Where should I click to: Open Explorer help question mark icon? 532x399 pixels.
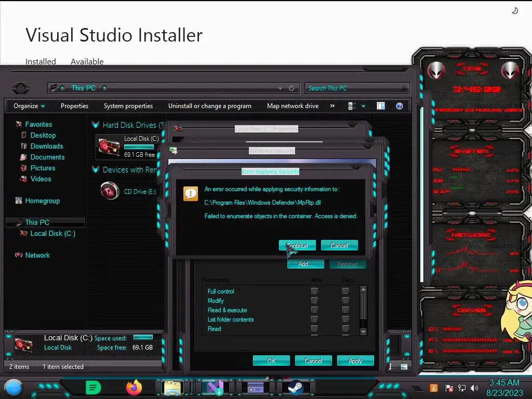(400, 106)
